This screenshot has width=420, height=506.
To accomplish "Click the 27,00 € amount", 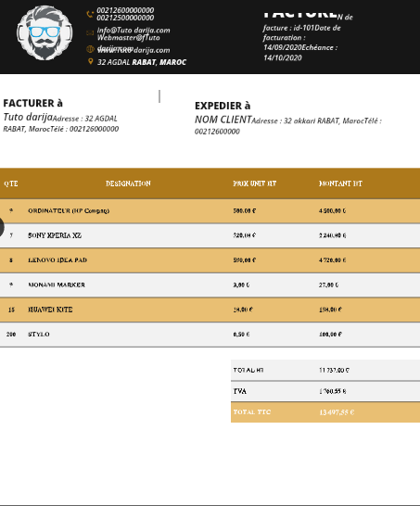I will pyautogui.click(x=328, y=285).
